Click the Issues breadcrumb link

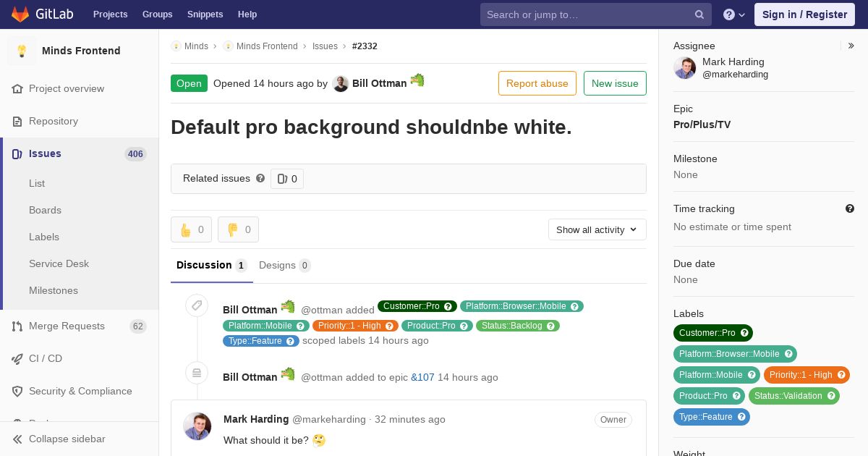325,46
